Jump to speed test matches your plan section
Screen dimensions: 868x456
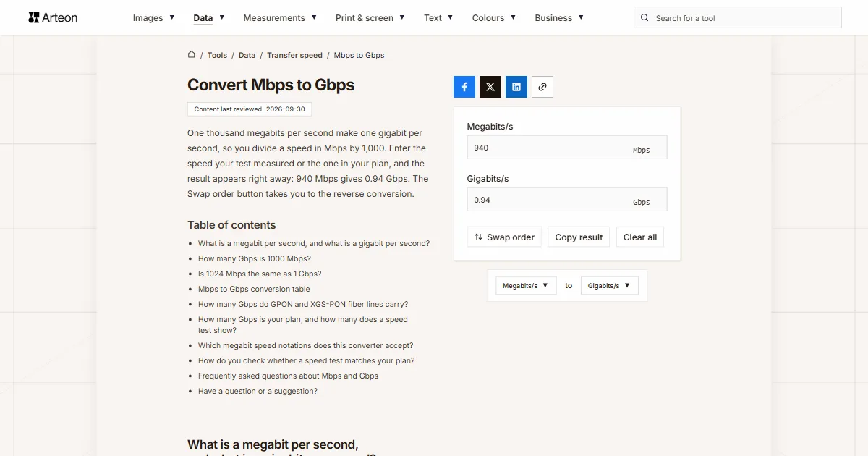coord(307,360)
